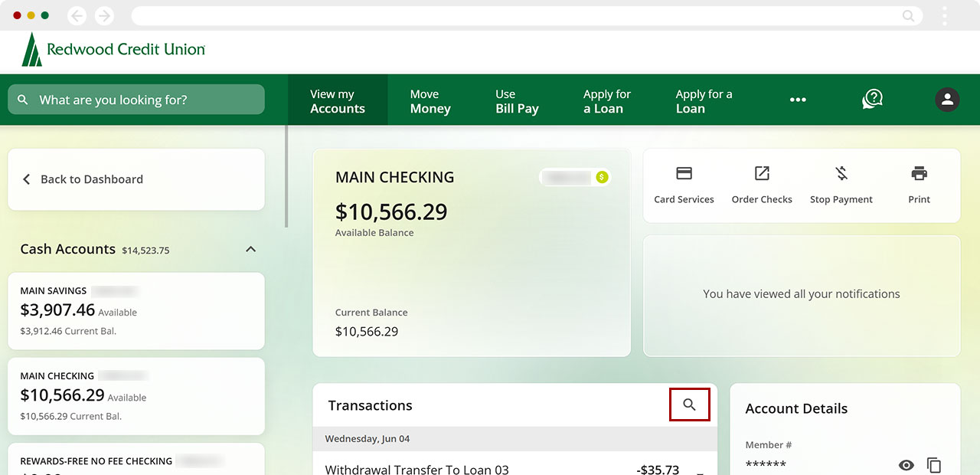Viewport: 980px width, 475px height.
Task: Click the sidebar scrollbar
Action: (287, 176)
